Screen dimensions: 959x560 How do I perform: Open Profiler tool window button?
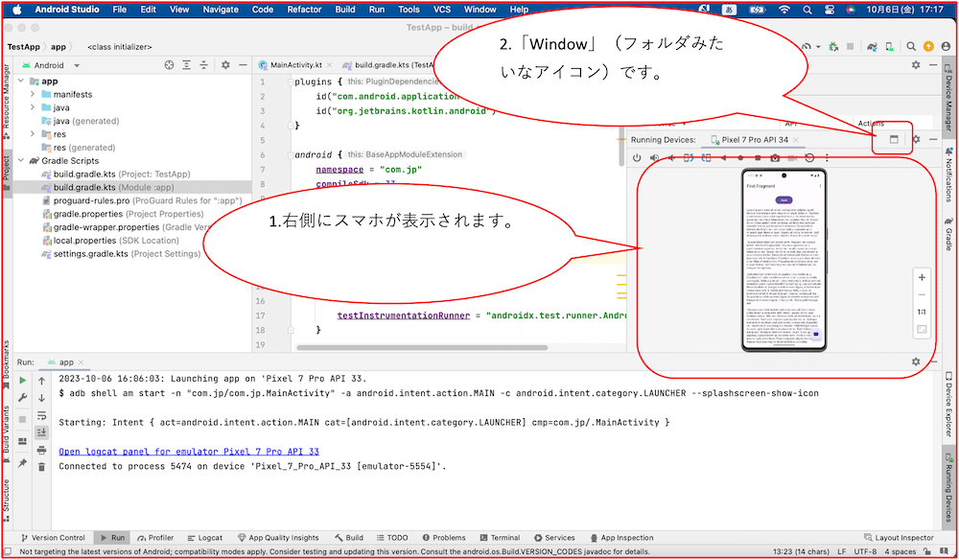(x=156, y=538)
